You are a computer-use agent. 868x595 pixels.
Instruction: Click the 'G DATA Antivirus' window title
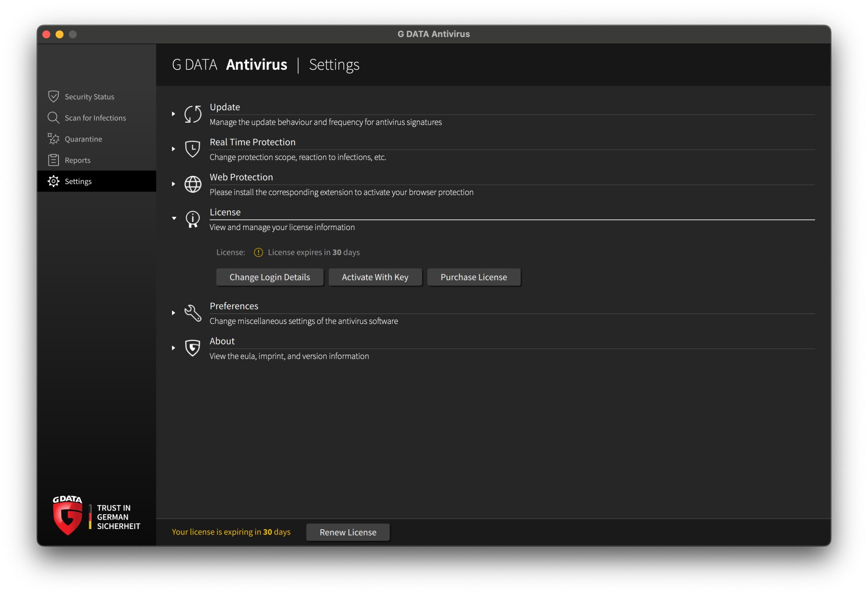click(x=434, y=34)
